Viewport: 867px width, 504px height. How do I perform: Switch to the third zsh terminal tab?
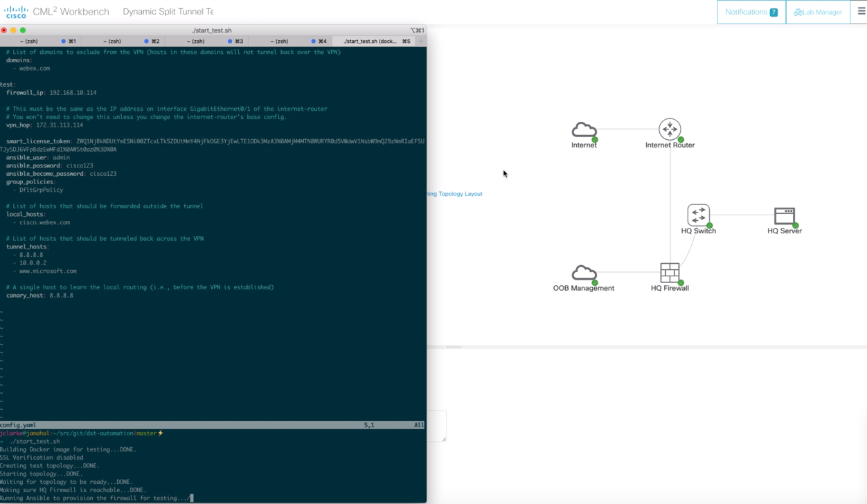click(x=196, y=42)
